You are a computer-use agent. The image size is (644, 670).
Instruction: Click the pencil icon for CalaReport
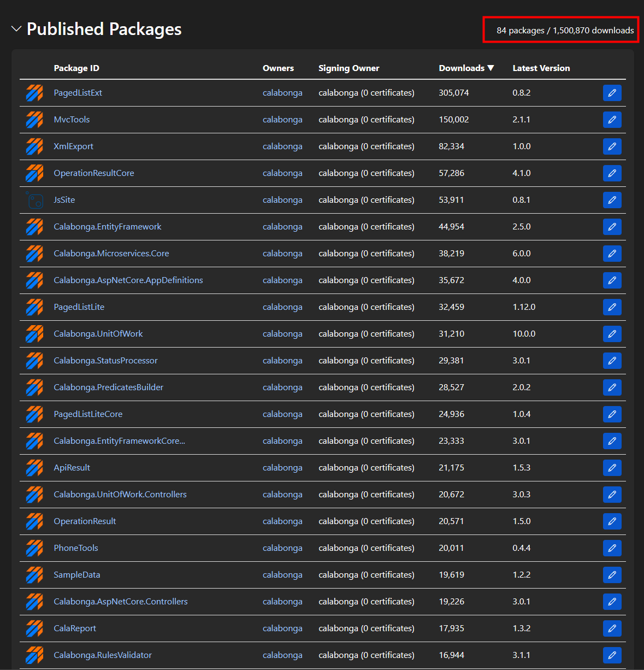(x=612, y=628)
